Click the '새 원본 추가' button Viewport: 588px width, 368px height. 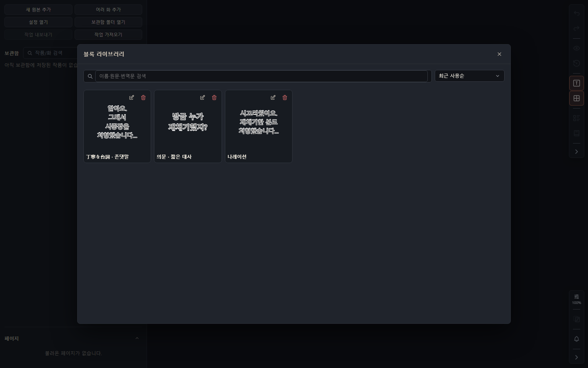[x=38, y=10]
